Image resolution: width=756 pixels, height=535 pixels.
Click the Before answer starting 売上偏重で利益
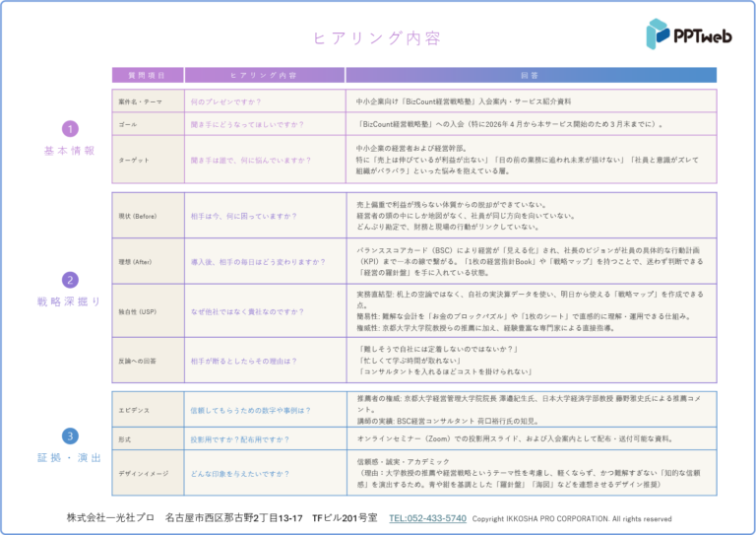click(x=466, y=216)
